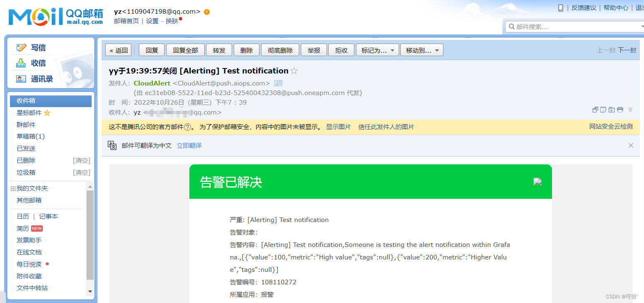Open 垃圾箱 folder
The height and width of the screenshot is (303, 644).
point(26,173)
